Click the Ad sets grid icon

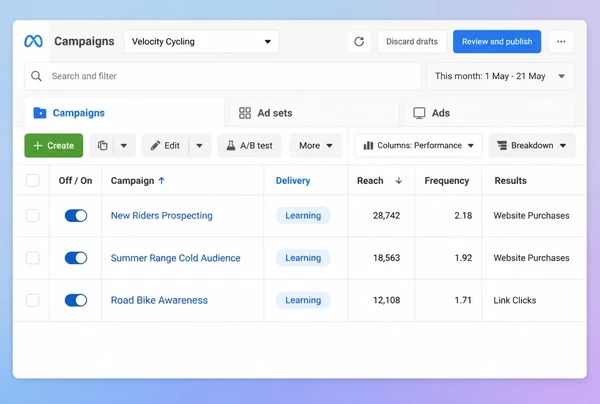pyautogui.click(x=245, y=113)
